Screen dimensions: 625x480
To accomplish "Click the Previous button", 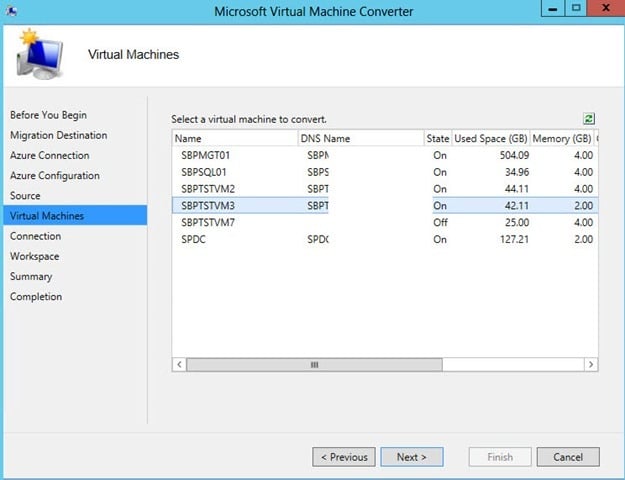I will pyautogui.click(x=344, y=457).
